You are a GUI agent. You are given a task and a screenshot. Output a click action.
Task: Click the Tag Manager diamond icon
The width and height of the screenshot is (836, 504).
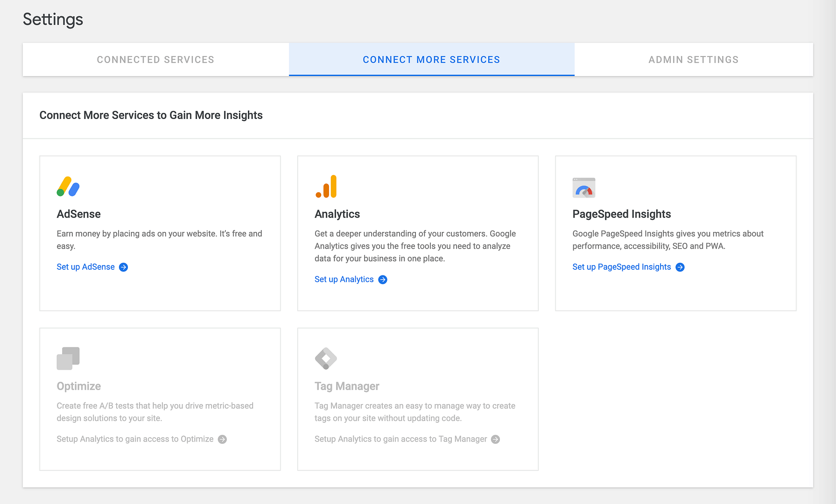click(x=326, y=358)
